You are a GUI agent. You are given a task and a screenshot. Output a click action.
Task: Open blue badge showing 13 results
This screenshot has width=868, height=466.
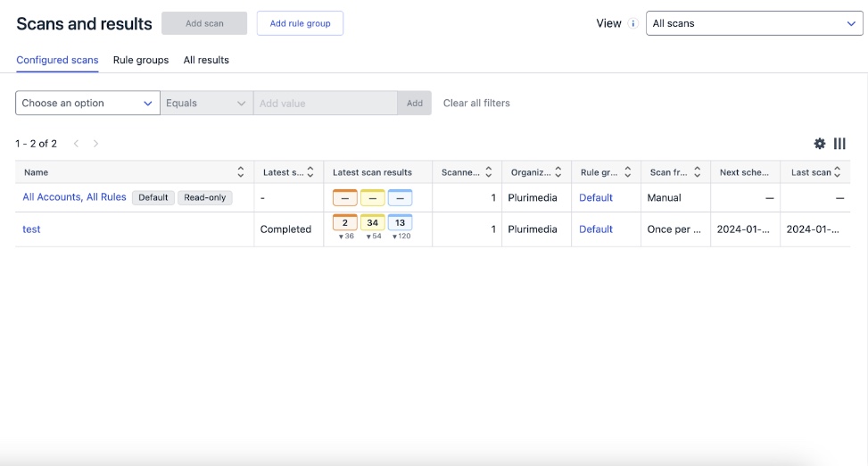pyautogui.click(x=401, y=223)
